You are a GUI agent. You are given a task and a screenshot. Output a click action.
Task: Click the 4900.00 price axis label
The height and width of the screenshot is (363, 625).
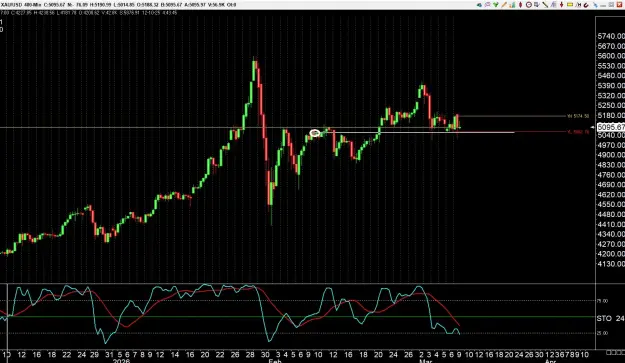[611, 155]
